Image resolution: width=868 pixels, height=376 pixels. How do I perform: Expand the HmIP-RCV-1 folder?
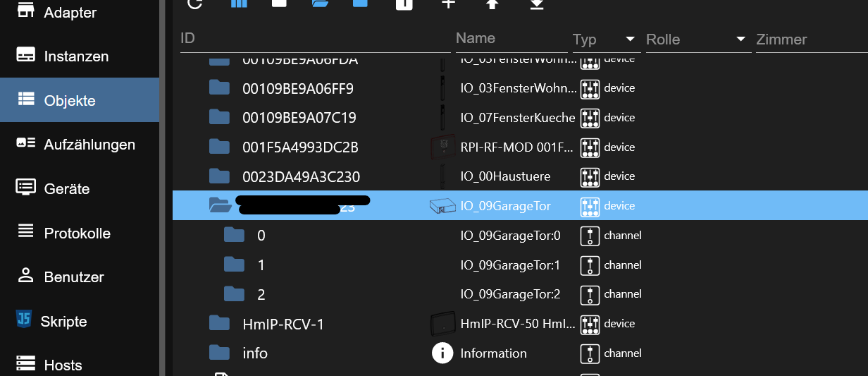pos(220,323)
